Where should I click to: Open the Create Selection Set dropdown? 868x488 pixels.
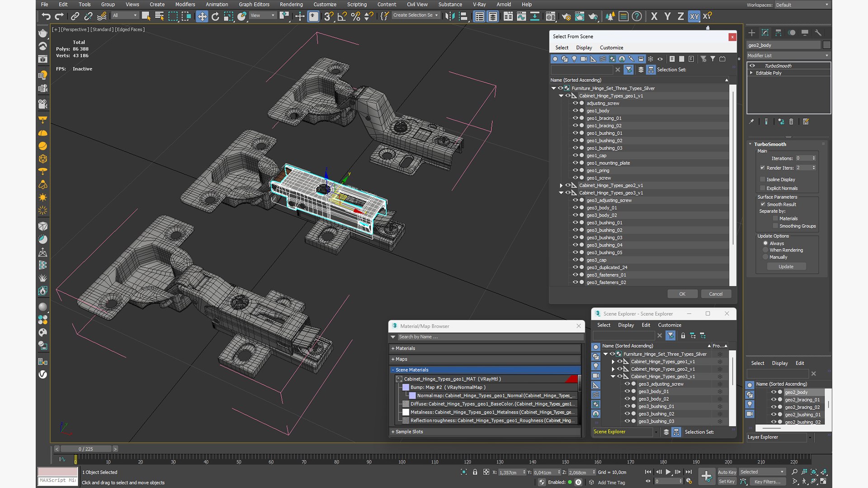(415, 15)
